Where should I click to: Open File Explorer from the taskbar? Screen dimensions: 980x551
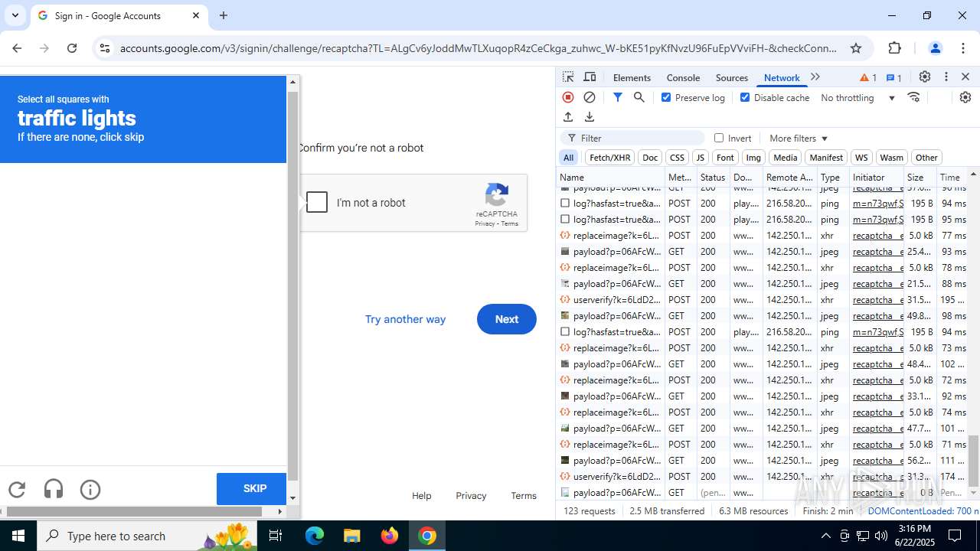pos(352,536)
